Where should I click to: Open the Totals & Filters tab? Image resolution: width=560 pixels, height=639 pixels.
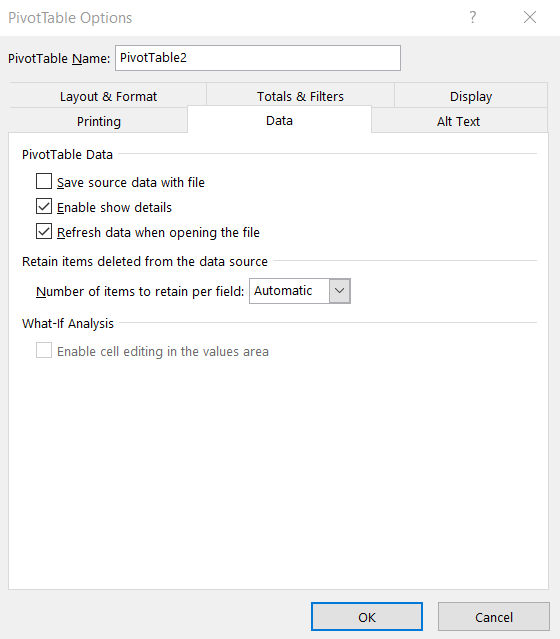click(x=300, y=96)
